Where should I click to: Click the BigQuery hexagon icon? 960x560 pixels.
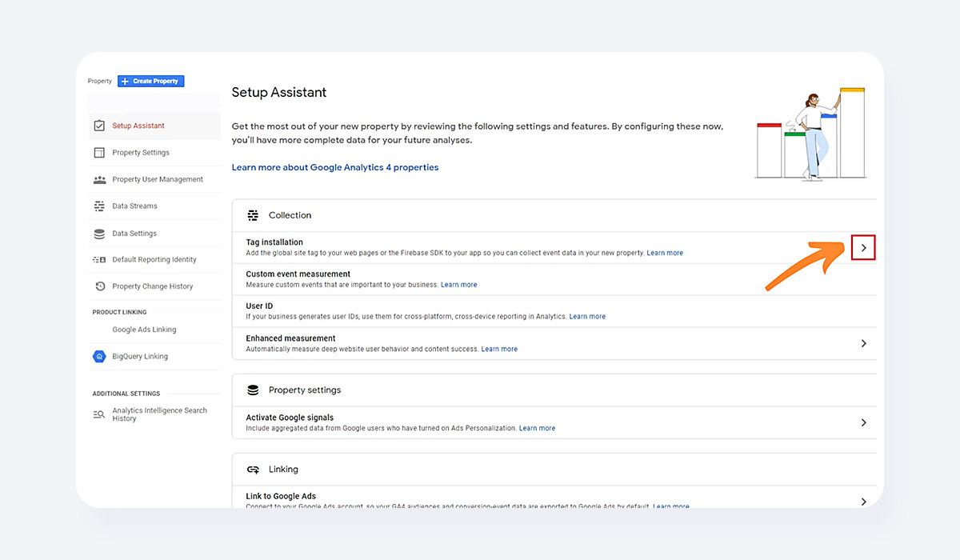(x=99, y=357)
